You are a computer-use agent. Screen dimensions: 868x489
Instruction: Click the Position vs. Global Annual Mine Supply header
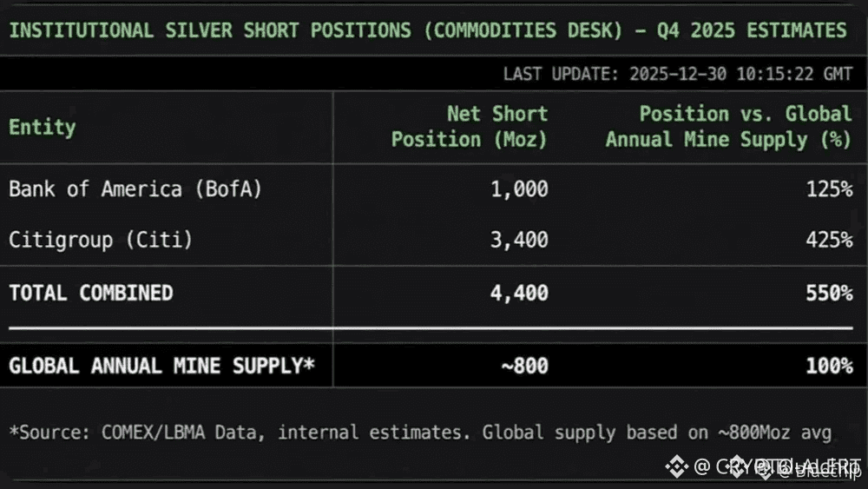728,127
